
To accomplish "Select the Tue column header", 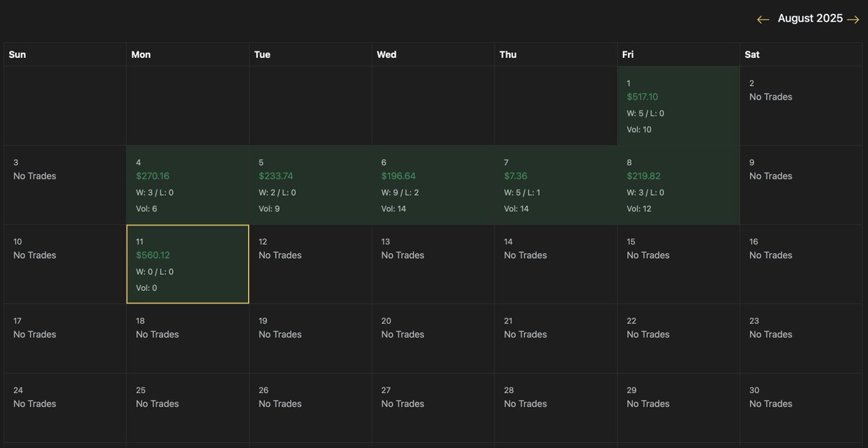I will coord(310,54).
